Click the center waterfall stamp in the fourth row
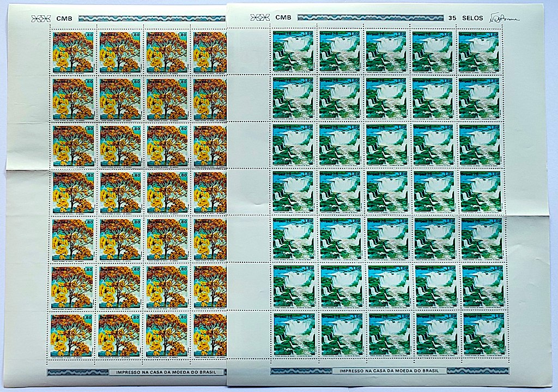 click(387, 192)
